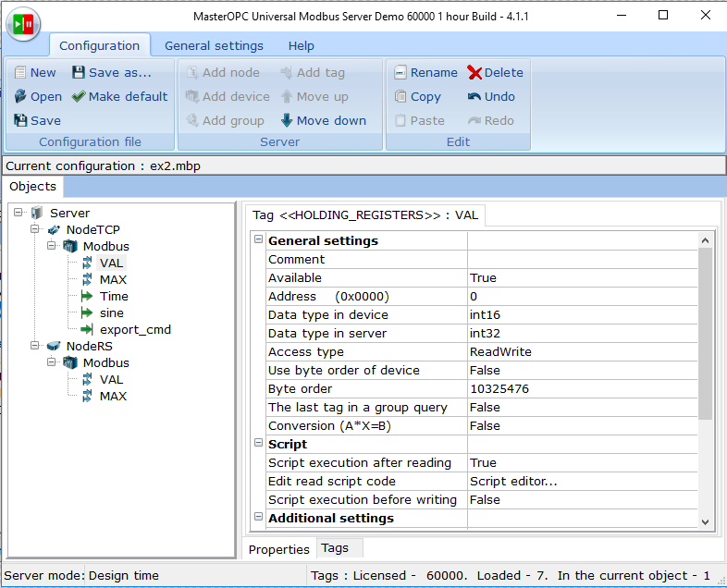The image size is (727, 588).
Task: Collapse the NodeRS tree node
Action: point(35,346)
